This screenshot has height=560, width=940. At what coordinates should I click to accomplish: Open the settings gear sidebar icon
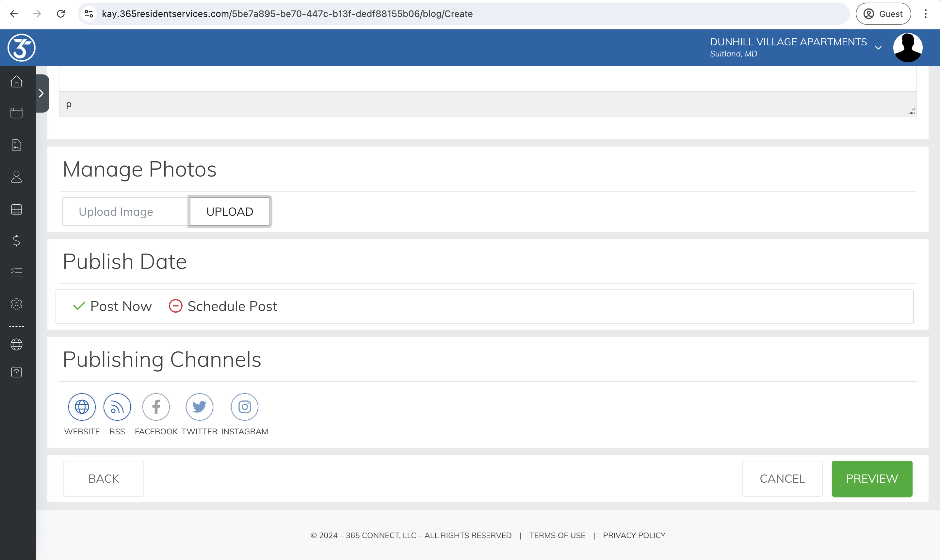16,304
